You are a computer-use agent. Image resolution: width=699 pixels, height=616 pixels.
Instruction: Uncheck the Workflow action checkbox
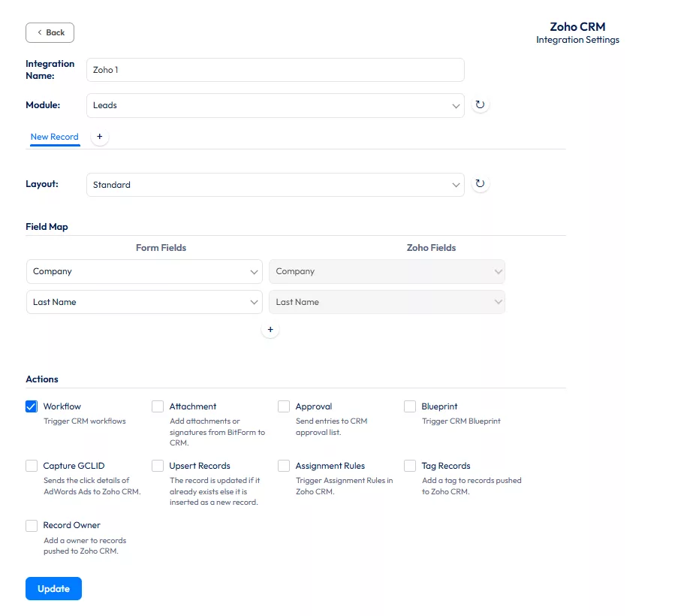tap(32, 406)
